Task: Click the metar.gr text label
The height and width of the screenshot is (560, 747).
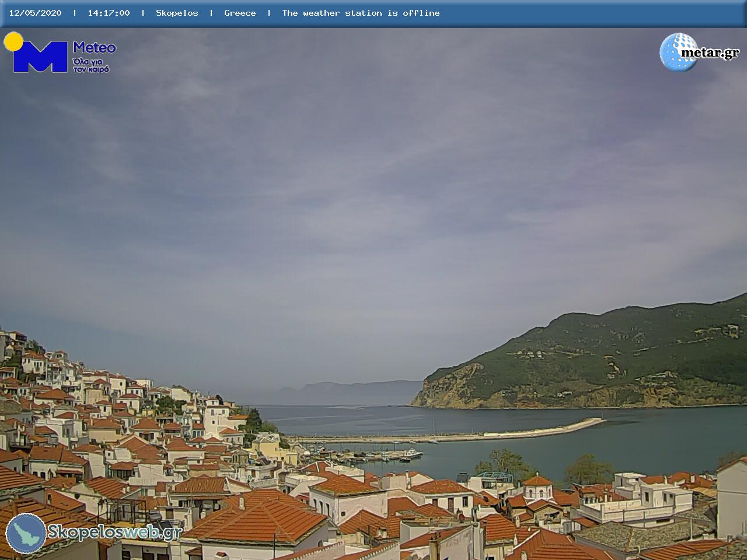Action: coord(710,52)
